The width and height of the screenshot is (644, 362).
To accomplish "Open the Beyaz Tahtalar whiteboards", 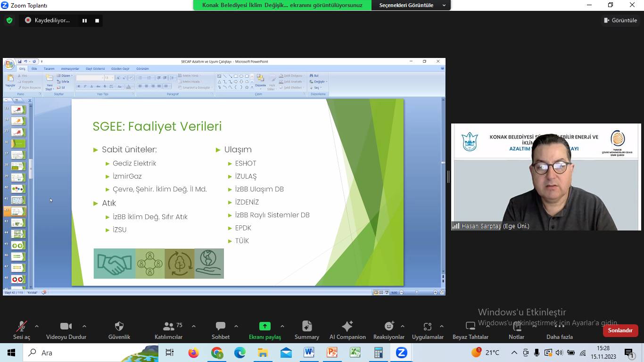I will click(470, 330).
